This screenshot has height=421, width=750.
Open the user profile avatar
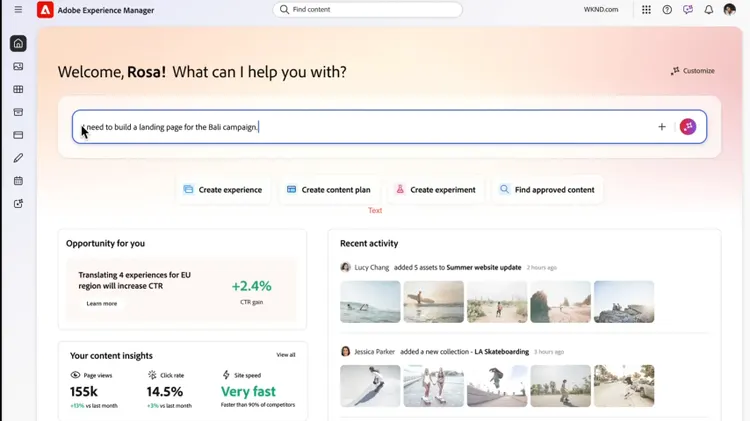729,10
